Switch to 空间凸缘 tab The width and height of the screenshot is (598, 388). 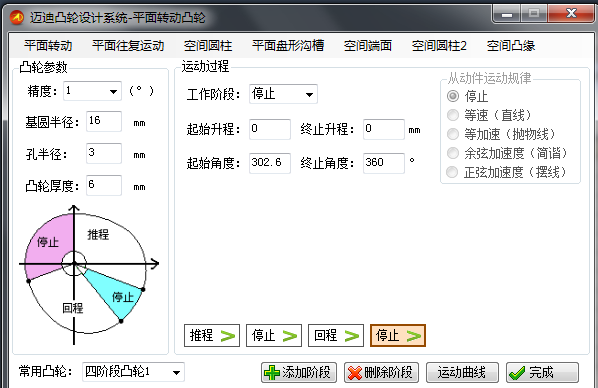tap(511, 46)
